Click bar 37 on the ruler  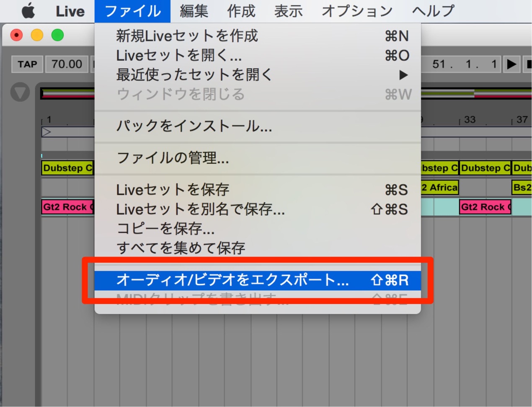coord(522,120)
